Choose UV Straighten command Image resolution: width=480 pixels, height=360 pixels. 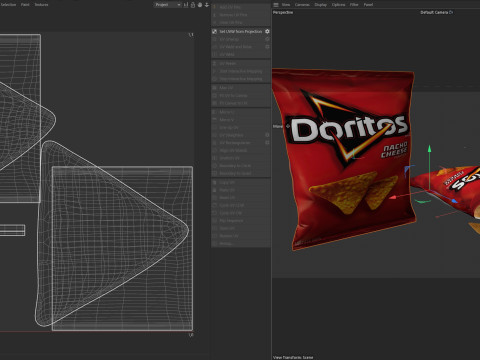point(241,135)
